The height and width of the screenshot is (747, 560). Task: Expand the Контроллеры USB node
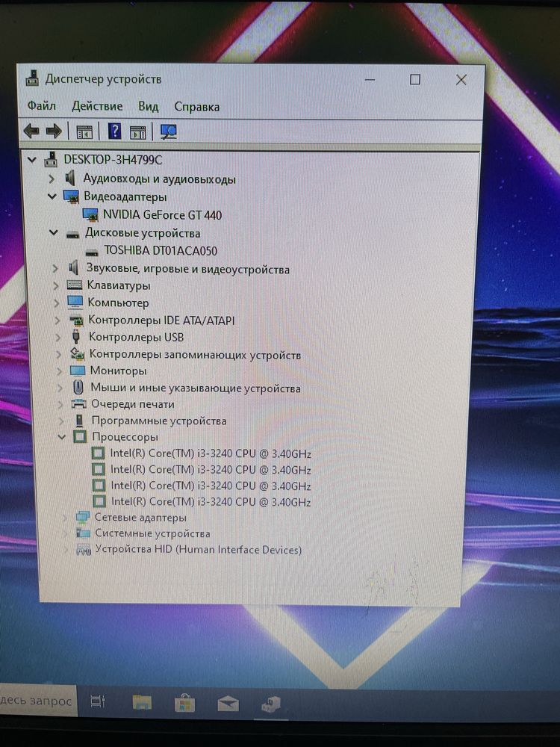[58, 338]
